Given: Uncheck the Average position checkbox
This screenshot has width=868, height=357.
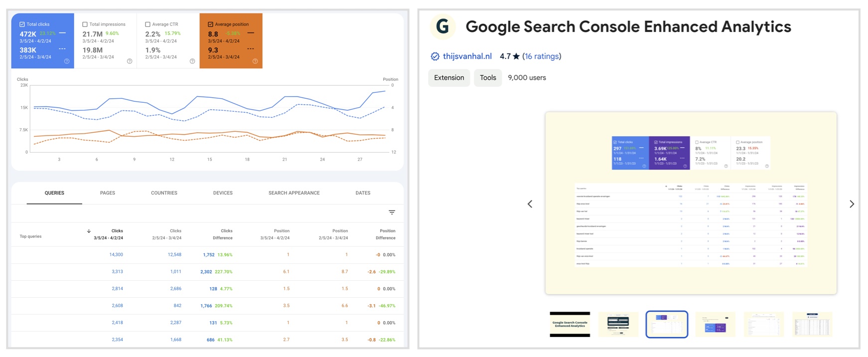Looking at the screenshot, I should tap(210, 24).
